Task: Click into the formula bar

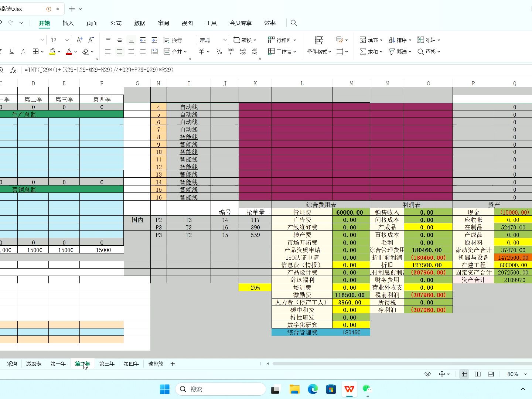Action: (277, 70)
